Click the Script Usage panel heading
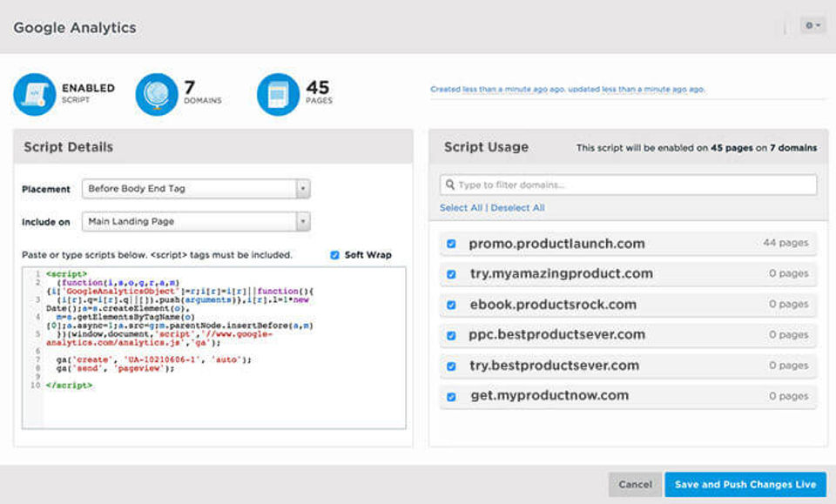 pos(486,147)
